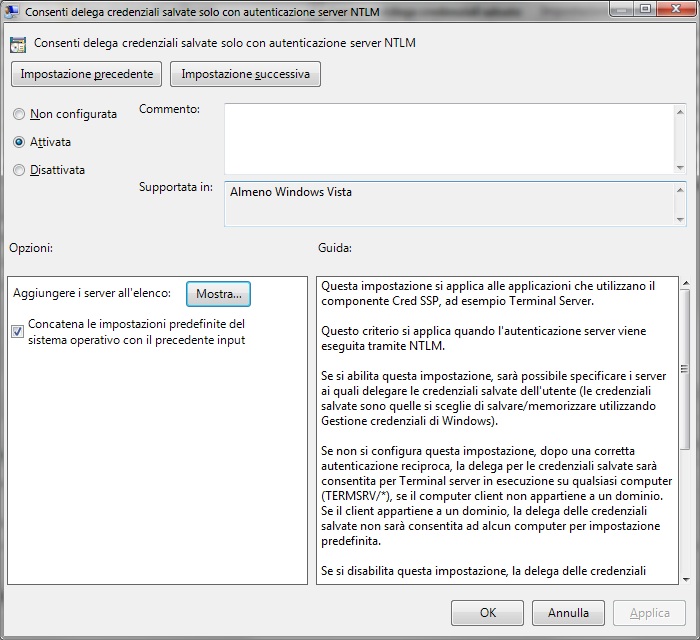Cancel with the Annulla button

click(568, 613)
